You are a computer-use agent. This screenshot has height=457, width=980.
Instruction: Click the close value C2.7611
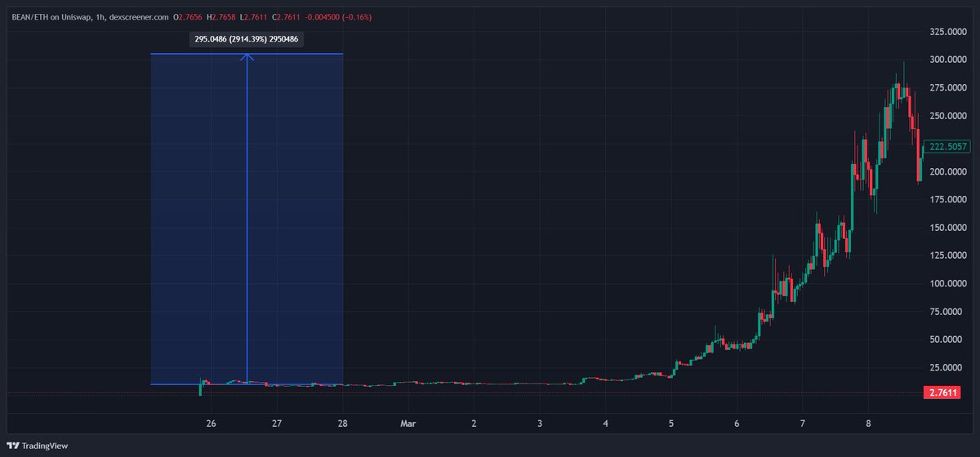point(287,16)
